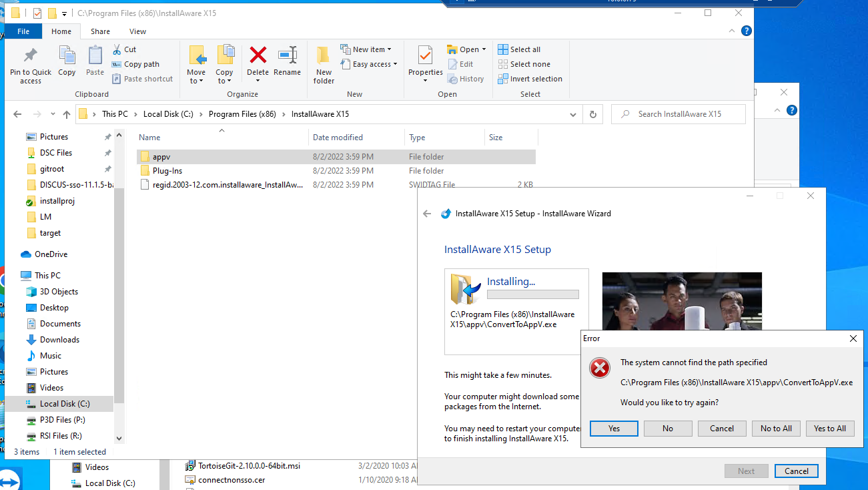Switch to the View ribbon tab

[x=138, y=31]
